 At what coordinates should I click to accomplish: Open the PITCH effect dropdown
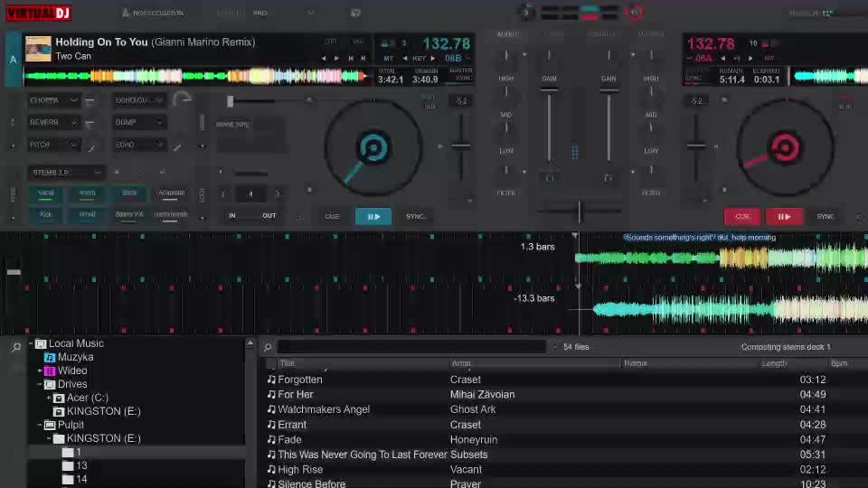tap(53, 145)
